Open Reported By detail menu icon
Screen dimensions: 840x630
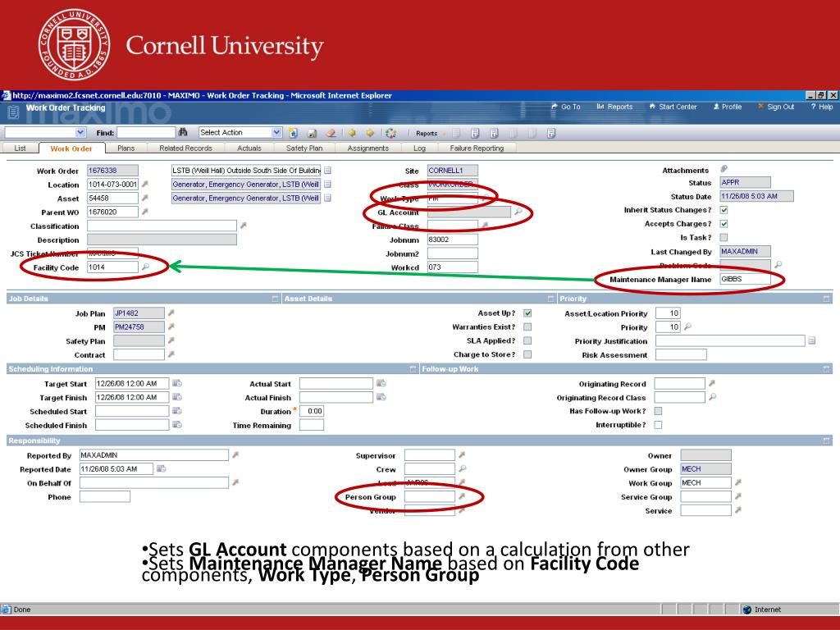coord(235,454)
